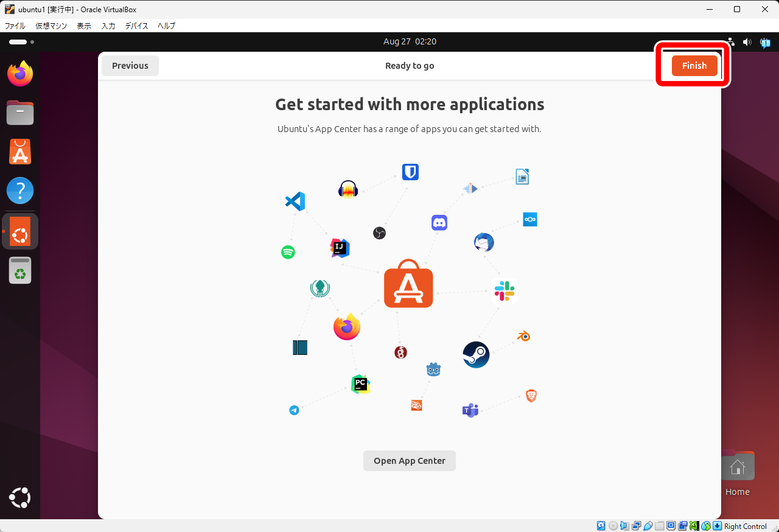Click the shared folders status bar indicator
Image resolution: width=779 pixels, height=532 pixels.
click(660, 526)
